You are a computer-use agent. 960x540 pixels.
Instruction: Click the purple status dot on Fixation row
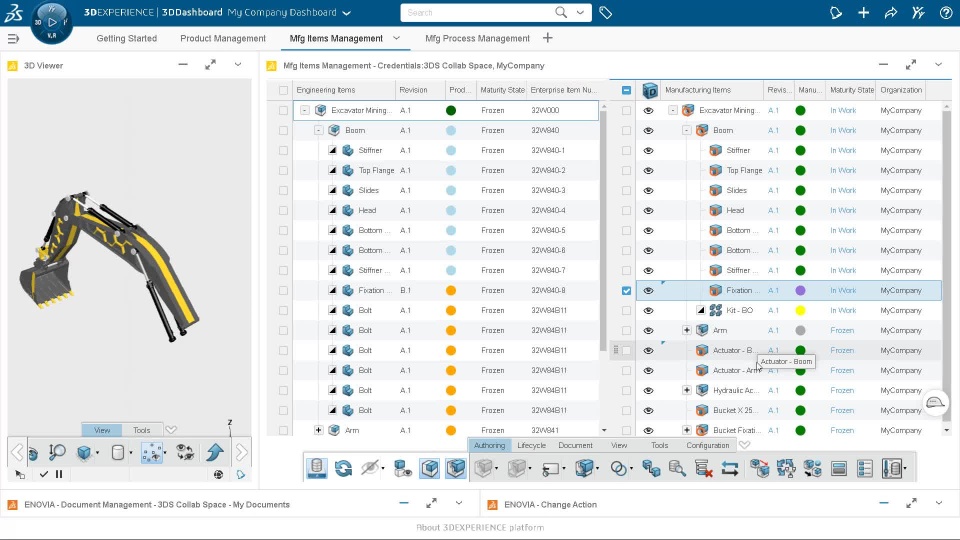(x=800, y=291)
